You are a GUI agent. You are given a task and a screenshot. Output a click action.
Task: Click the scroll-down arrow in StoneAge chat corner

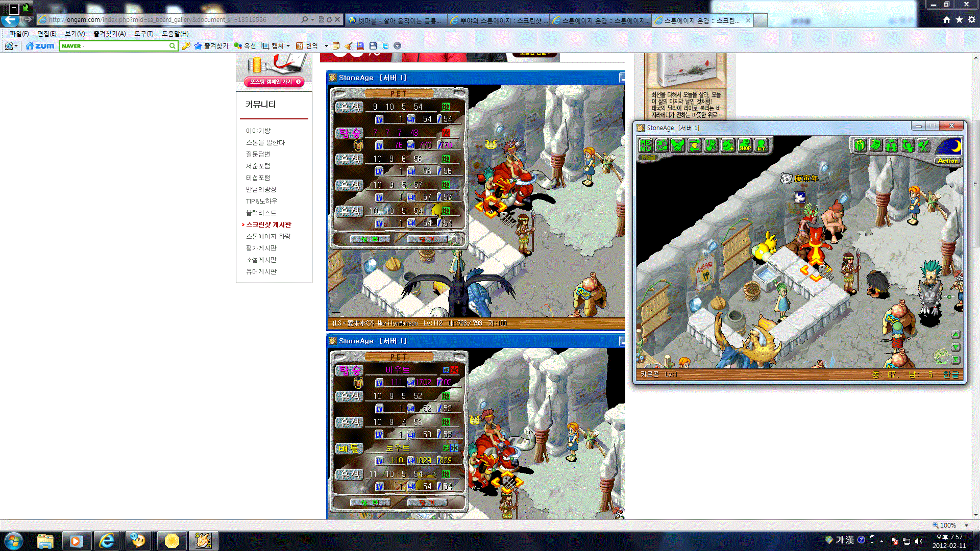coord(956,347)
